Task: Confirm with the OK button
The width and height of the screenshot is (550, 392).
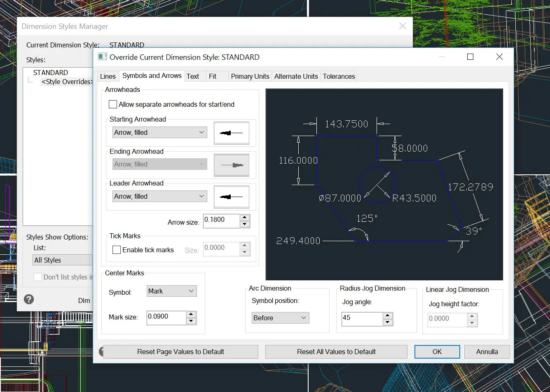Action: point(437,352)
